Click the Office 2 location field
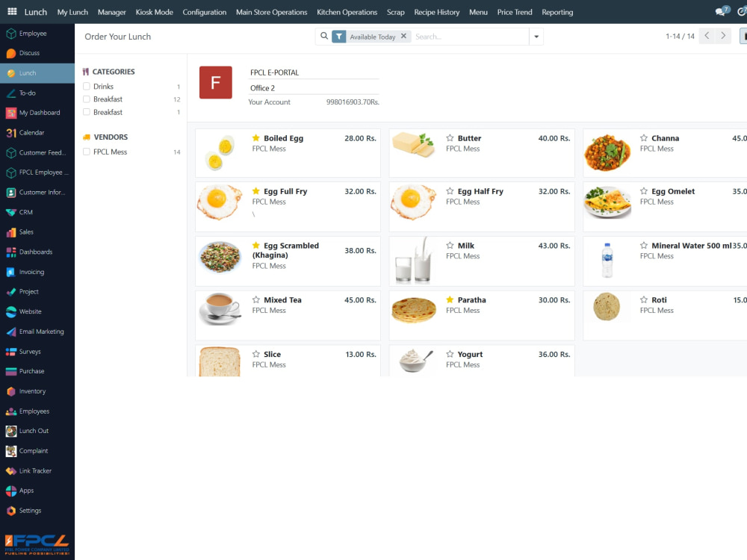 coord(314,88)
